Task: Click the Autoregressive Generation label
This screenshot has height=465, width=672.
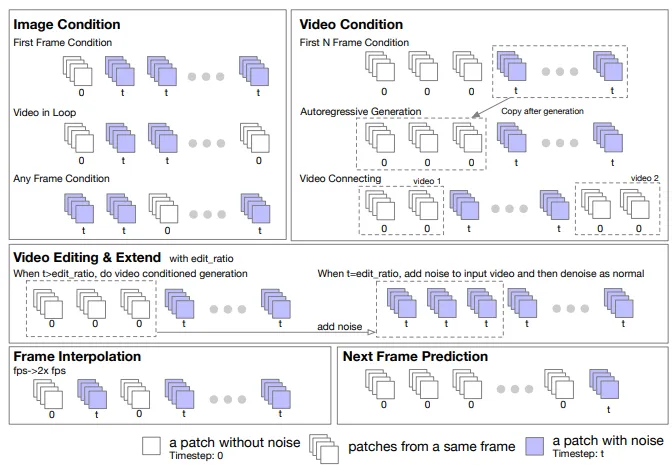Action: [x=360, y=111]
